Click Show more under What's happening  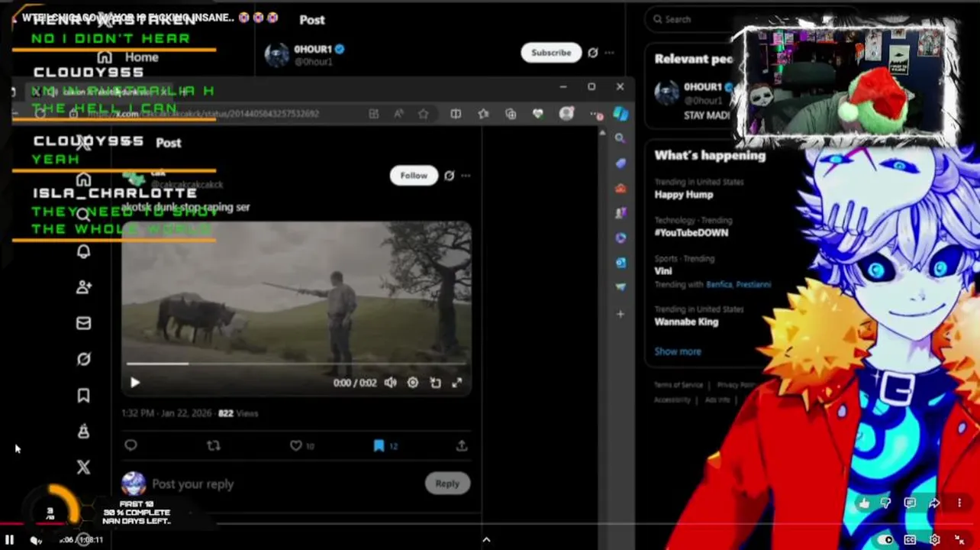pyautogui.click(x=678, y=351)
